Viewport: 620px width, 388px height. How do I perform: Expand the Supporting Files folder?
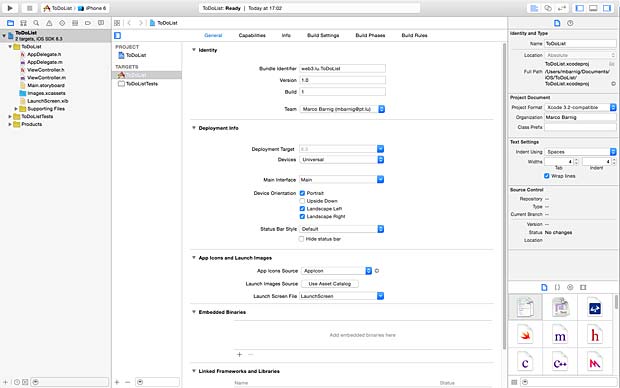click(16, 109)
